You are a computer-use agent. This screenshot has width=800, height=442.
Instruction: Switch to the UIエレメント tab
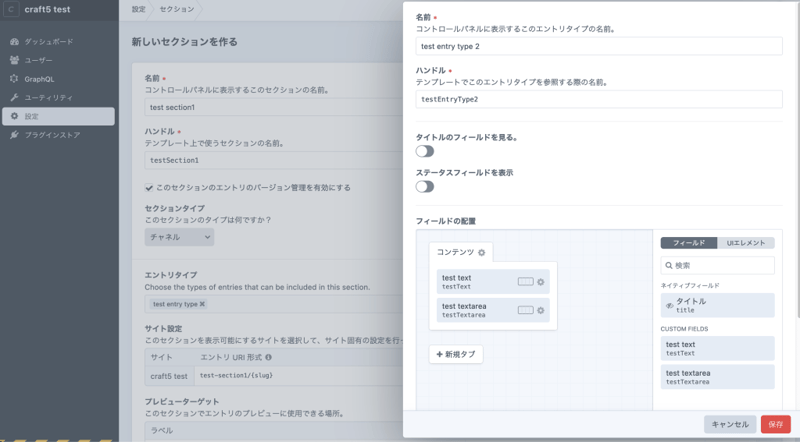746,242
